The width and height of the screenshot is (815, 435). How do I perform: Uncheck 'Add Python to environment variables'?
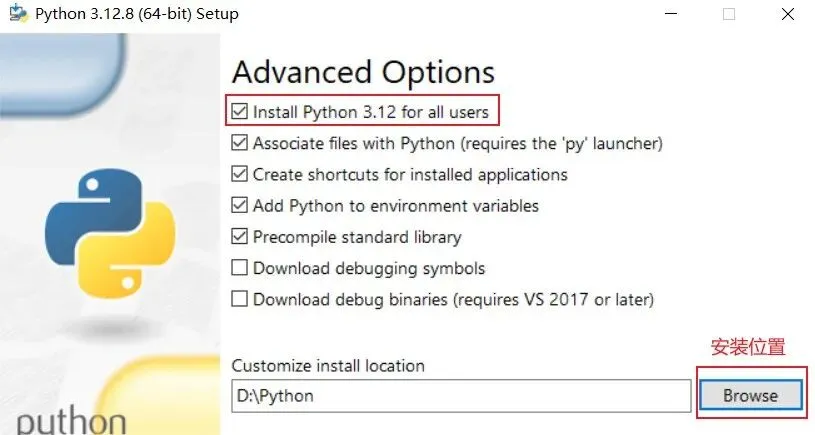pyautogui.click(x=240, y=206)
